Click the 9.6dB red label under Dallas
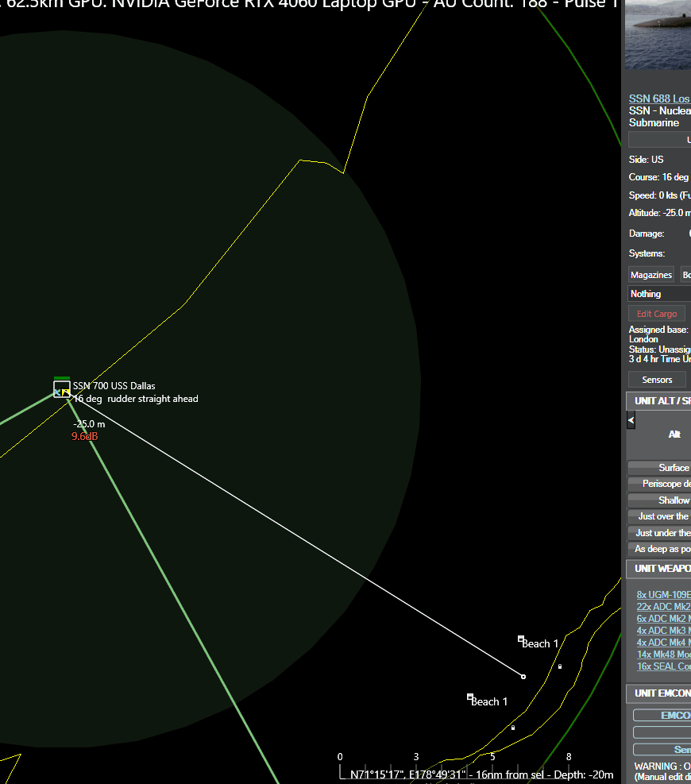The height and width of the screenshot is (784, 691). 84,437
